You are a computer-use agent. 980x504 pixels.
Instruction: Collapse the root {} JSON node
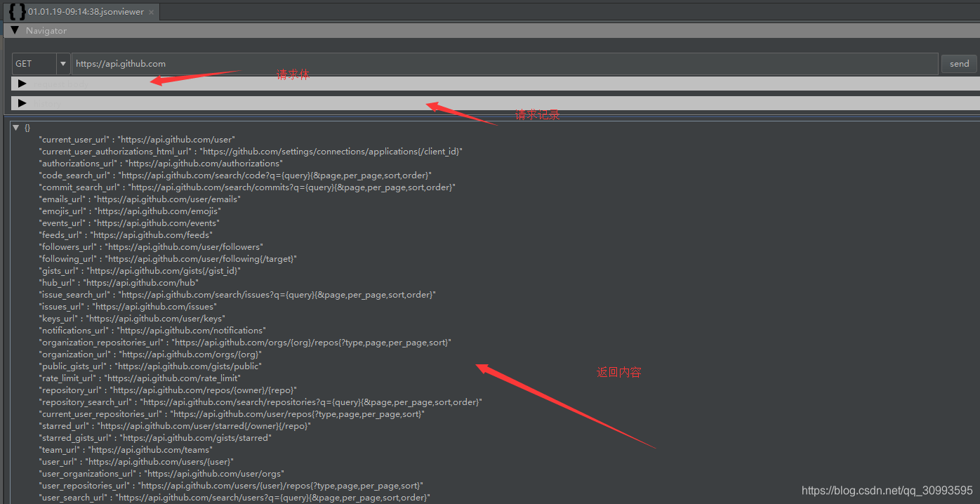tap(16, 128)
